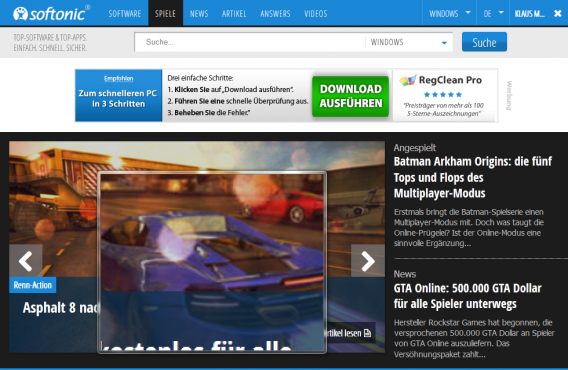Click the Batman article summary text
The image size is (568, 370).
pyautogui.click(x=469, y=228)
